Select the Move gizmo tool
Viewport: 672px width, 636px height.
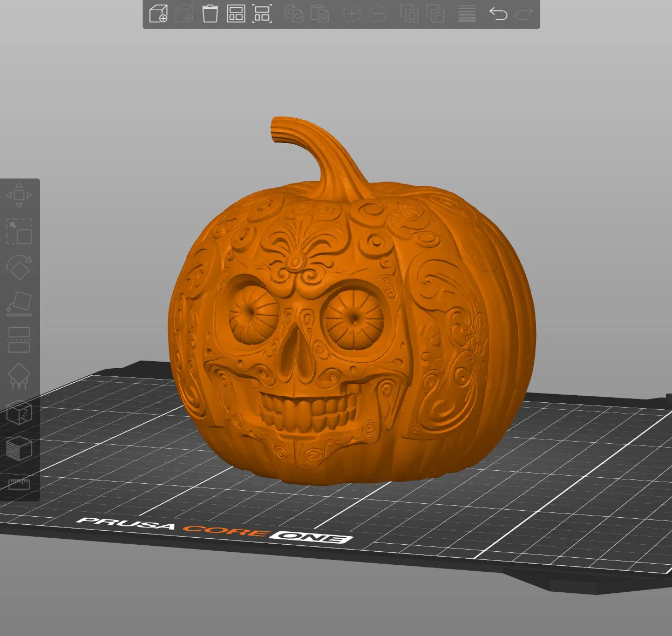[x=19, y=195]
